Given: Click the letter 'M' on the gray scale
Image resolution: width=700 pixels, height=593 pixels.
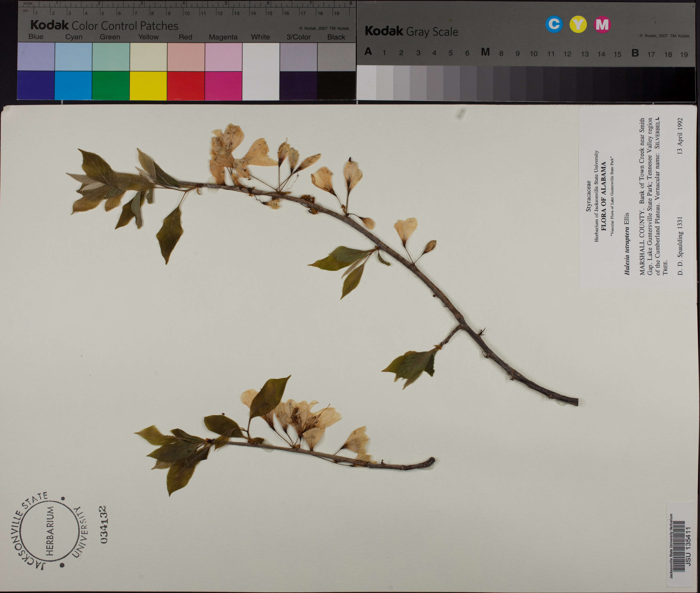Looking at the screenshot, I should 485,52.
